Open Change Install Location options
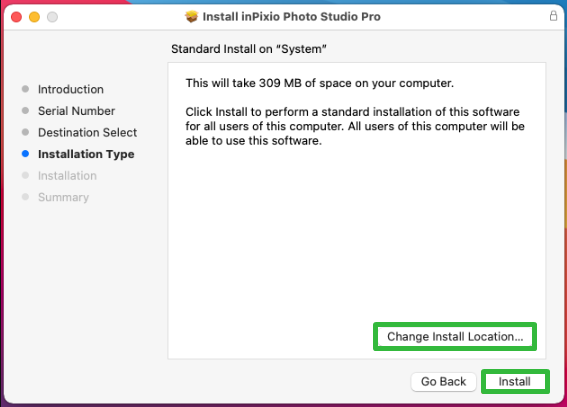The height and width of the screenshot is (407, 567). 455,337
